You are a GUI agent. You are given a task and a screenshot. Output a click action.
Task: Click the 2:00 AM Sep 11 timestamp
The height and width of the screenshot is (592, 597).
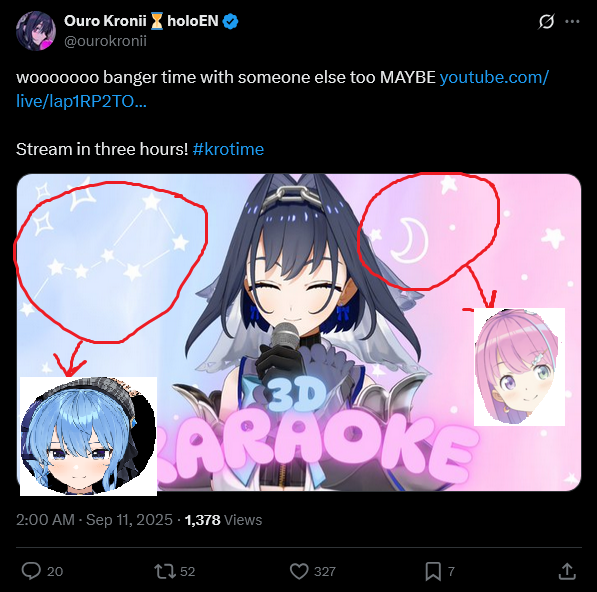94,520
